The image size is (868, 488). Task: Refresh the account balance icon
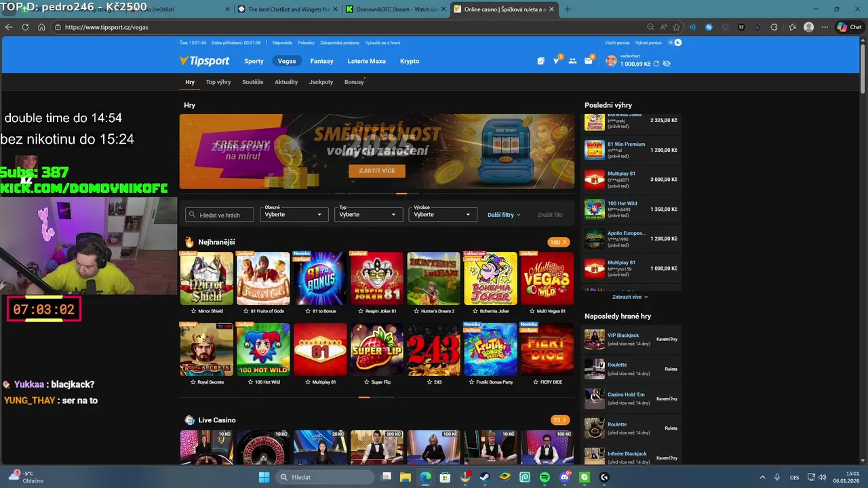click(x=656, y=64)
